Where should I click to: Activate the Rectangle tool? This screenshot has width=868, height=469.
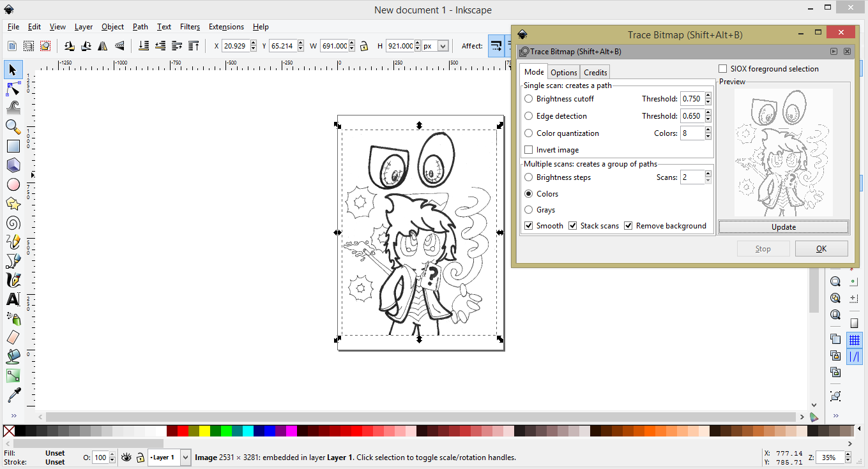click(13, 145)
